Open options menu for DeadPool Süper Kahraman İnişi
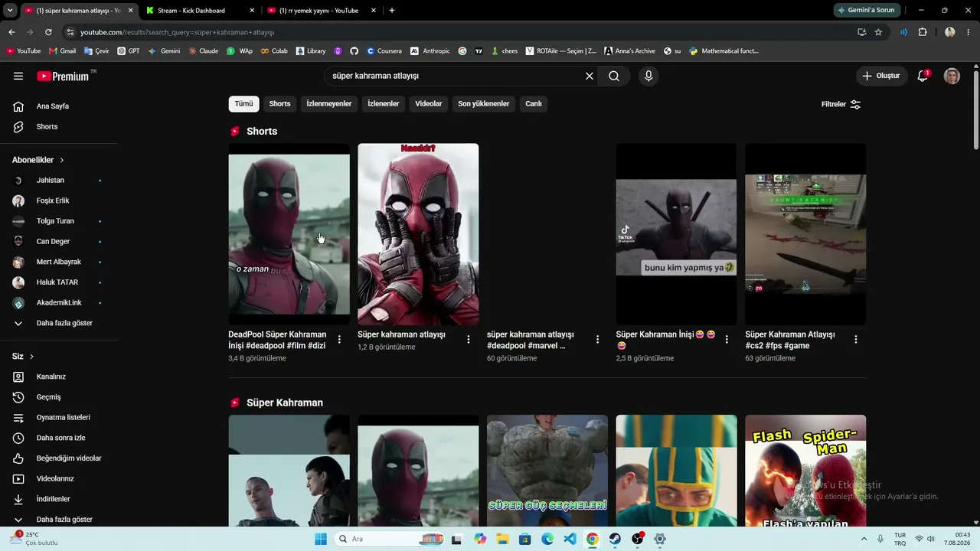The image size is (980, 551). [339, 340]
